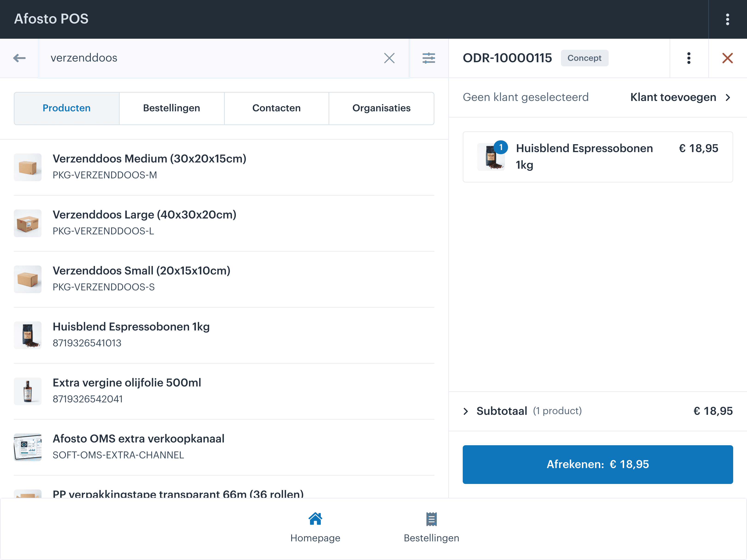
Task: Click SKU SOFT-OMS-EXTRA-CHANNEL
Action: coord(118,455)
